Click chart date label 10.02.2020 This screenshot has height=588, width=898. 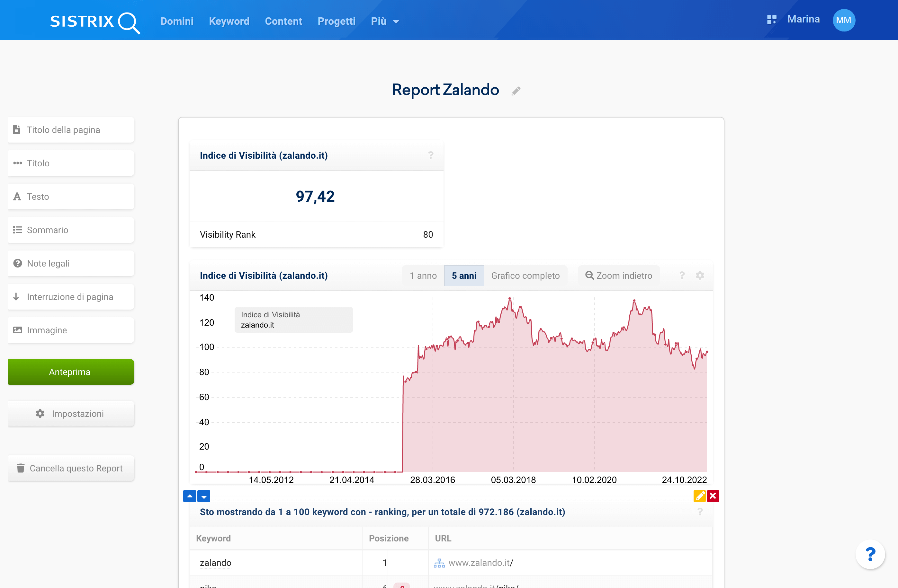click(x=594, y=480)
